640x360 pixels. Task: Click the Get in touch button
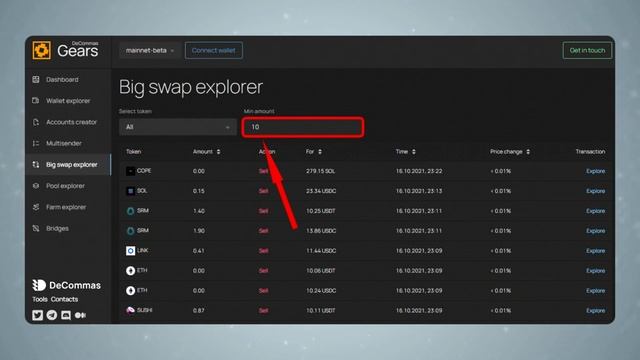point(587,50)
